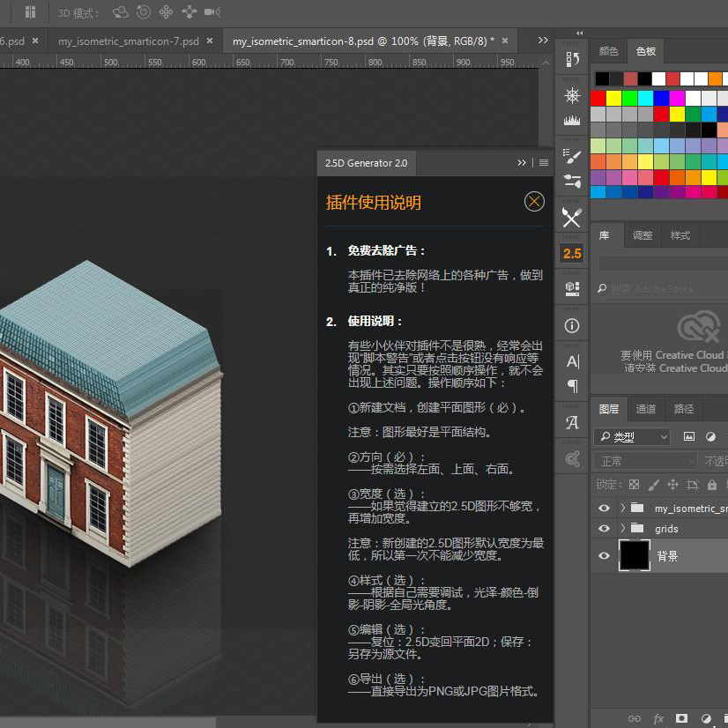Toggle visibility of the grids group
The width and height of the screenshot is (728, 728).
[604, 529]
